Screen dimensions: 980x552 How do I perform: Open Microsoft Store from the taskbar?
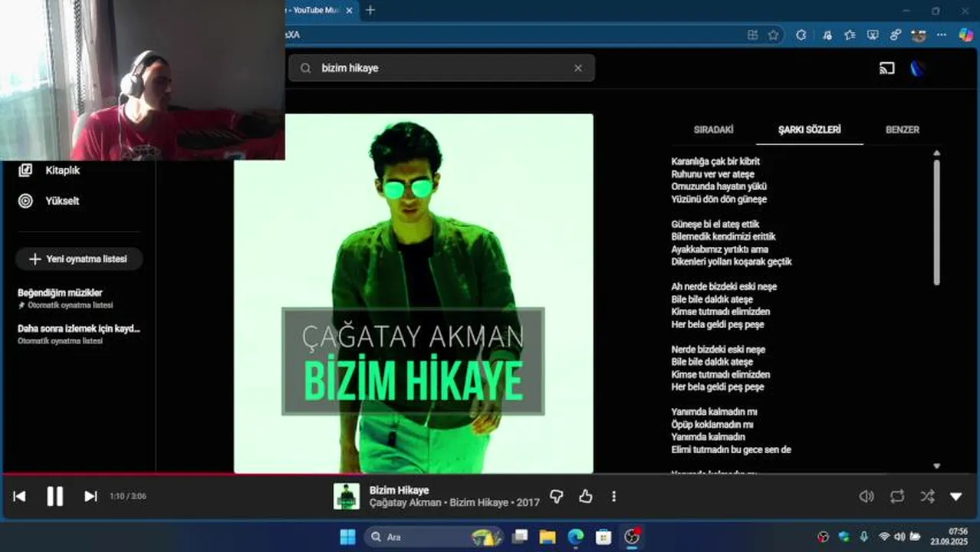pyautogui.click(x=603, y=537)
